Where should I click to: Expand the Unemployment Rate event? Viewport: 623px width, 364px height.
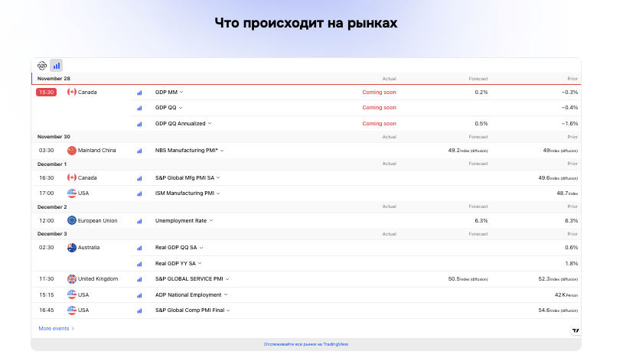coord(211,220)
